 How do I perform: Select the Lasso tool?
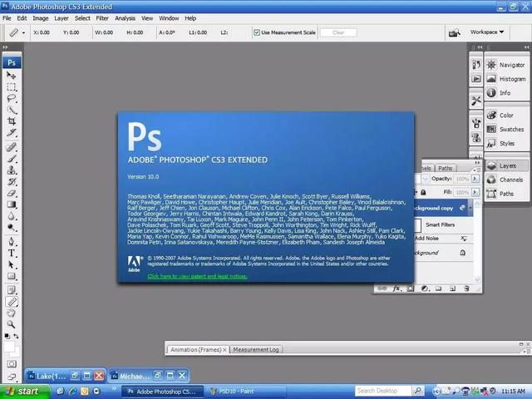(x=12, y=98)
